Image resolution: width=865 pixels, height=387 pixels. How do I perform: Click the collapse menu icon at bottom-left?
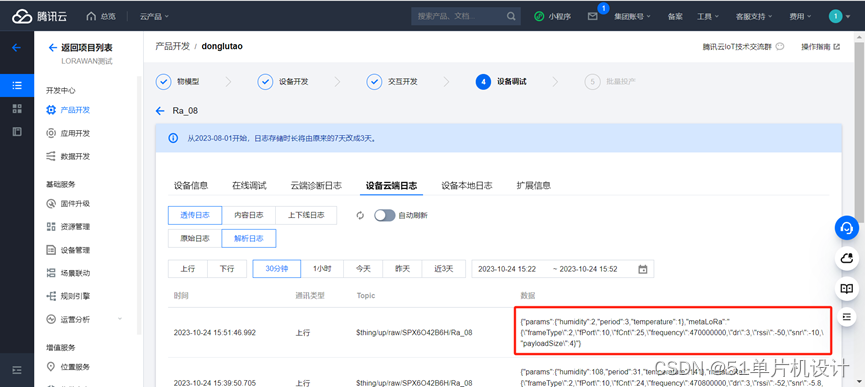pos(17,369)
